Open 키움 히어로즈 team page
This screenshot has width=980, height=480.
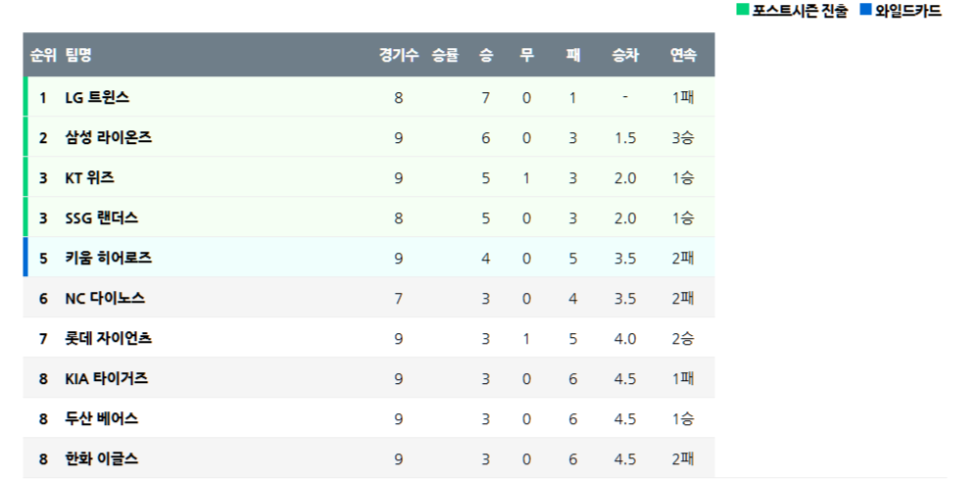click(108, 259)
